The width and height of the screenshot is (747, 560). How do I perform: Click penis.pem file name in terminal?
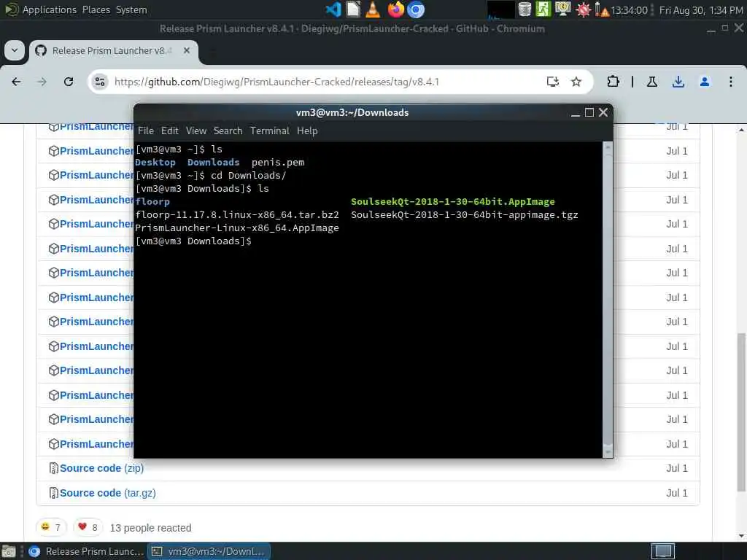278,163
